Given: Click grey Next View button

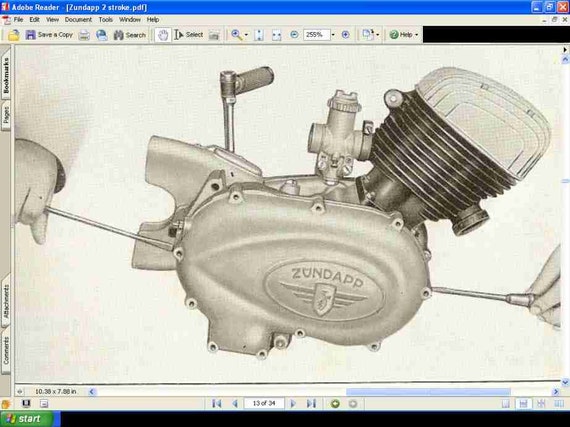Looking at the screenshot, I should click(353, 403).
